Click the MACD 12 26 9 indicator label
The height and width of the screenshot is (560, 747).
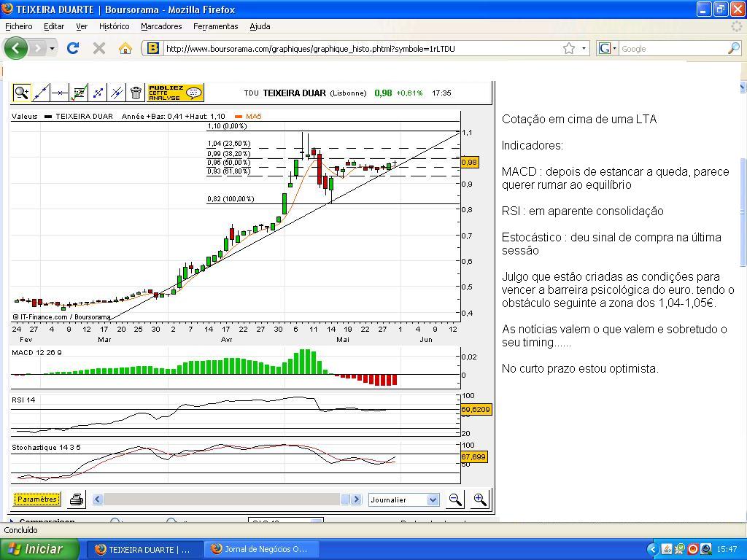click(x=36, y=352)
